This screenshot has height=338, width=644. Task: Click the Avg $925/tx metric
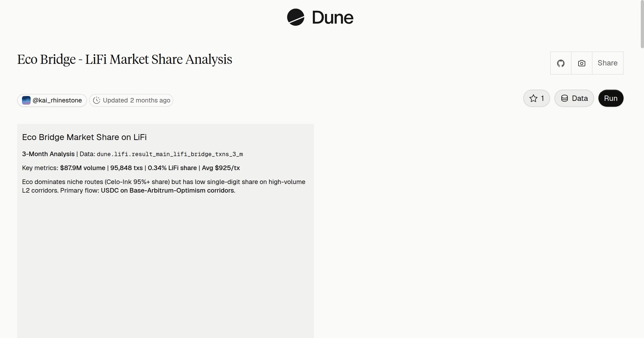click(221, 168)
